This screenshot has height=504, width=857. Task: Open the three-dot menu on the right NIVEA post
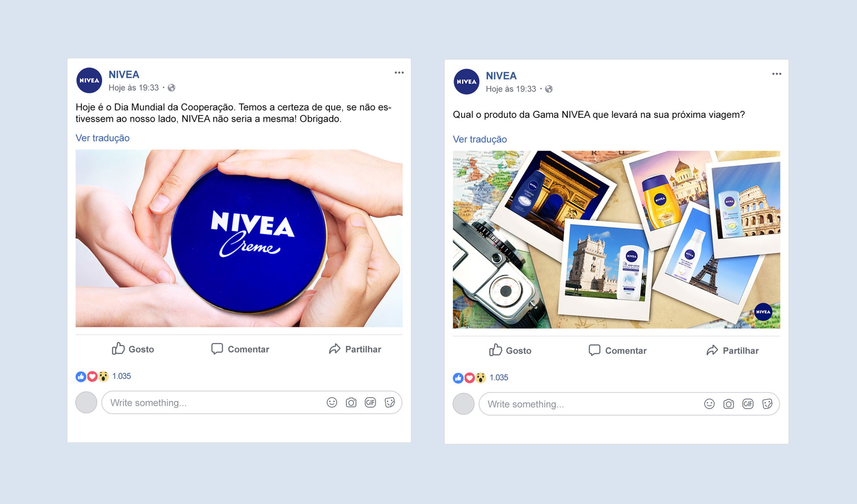777,74
